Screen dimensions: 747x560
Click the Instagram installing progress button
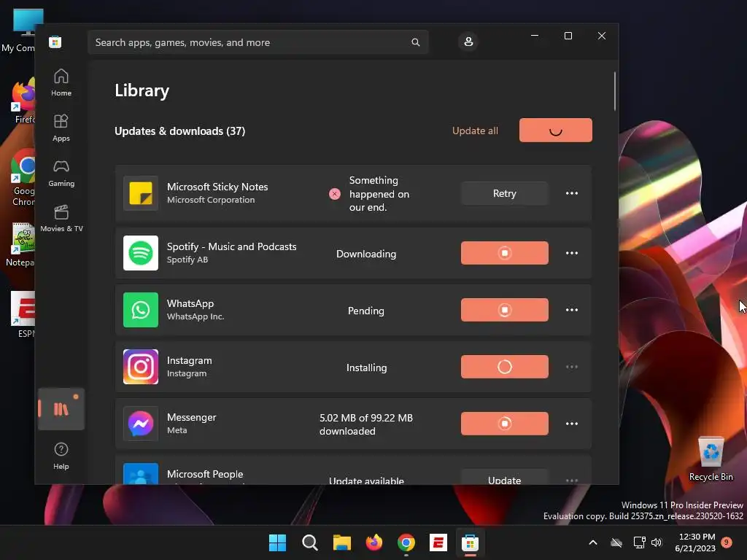[505, 367]
